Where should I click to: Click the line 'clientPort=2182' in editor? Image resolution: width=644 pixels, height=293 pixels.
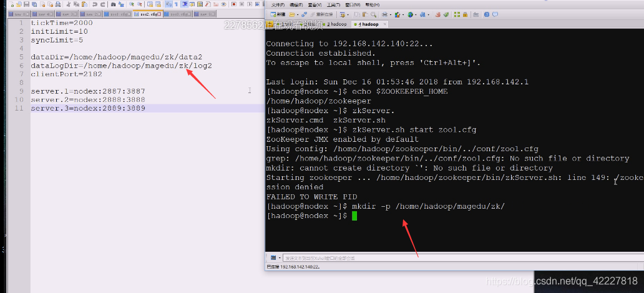(67, 74)
